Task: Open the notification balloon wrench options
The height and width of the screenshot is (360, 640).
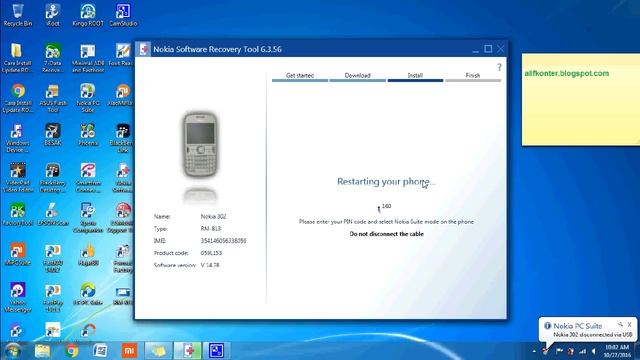Action: coord(620,324)
